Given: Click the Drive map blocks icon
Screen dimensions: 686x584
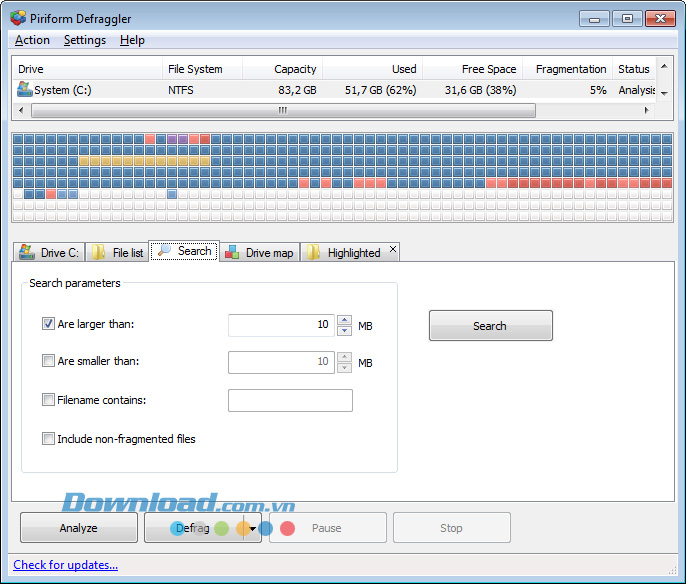Looking at the screenshot, I should (x=232, y=252).
